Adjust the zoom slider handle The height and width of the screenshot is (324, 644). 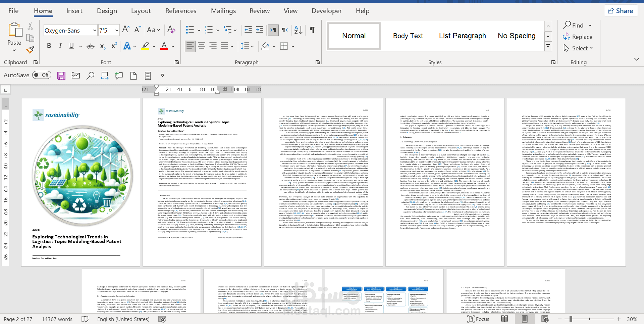pyautogui.click(x=571, y=319)
